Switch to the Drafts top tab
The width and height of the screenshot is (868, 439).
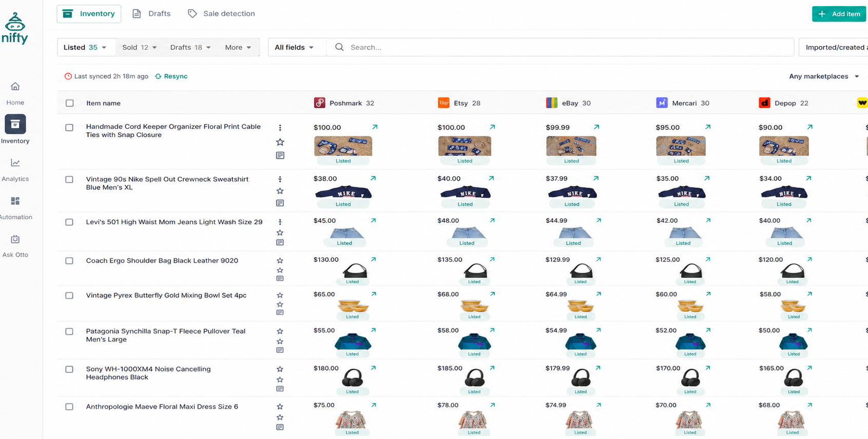[151, 14]
